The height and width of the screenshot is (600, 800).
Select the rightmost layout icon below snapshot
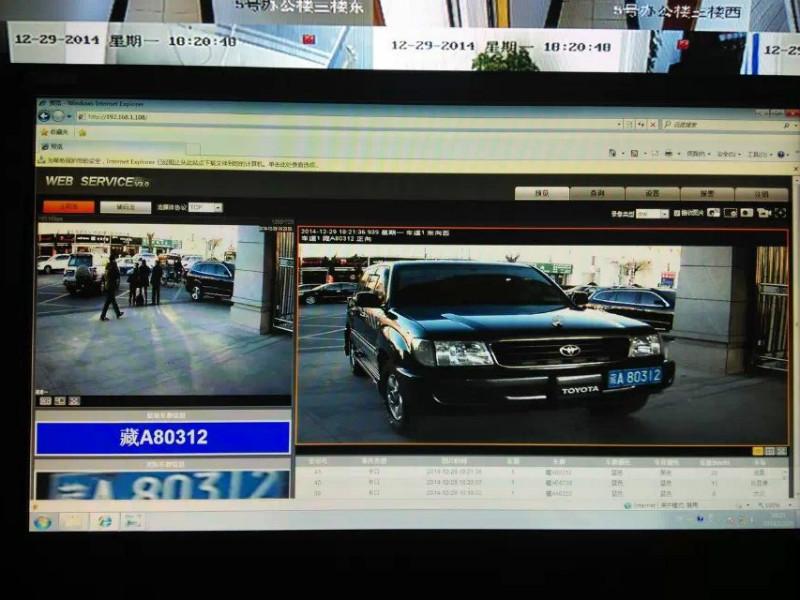(782, 451)
